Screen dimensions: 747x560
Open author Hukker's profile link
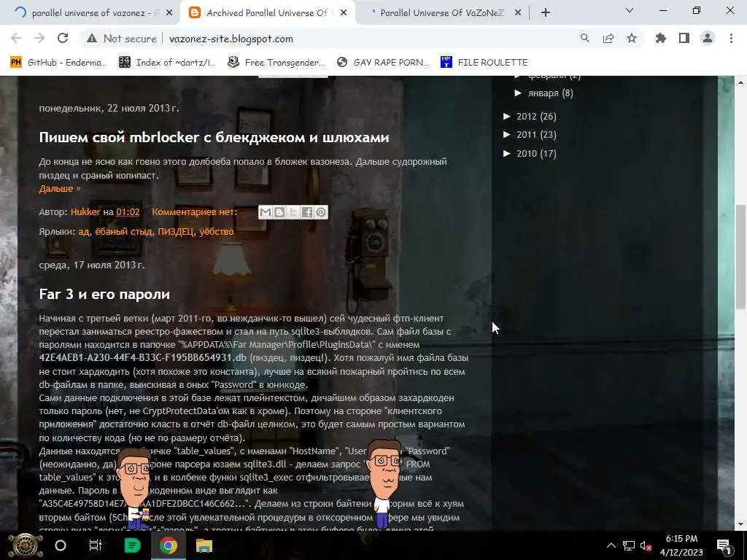[x=85, y=212]
